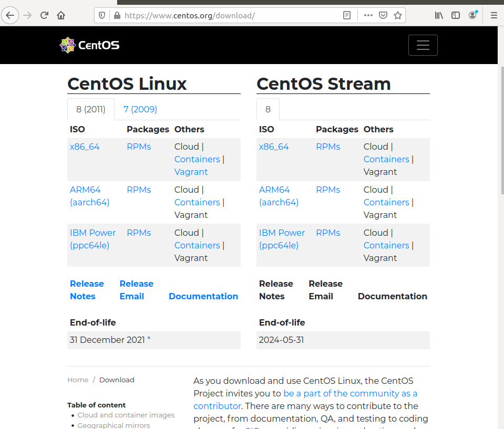The height and width of the screenshot is (429, 504).
Task: Open Containers in CentOS Stream IBM Power row
Action: click(x=386, y=245)
